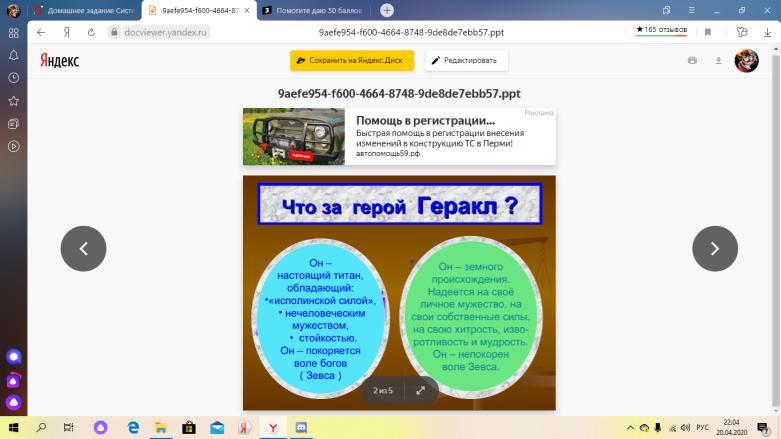Screen dimensions: 781x439
Task: Download the presentation file
Action: [718, 61]
